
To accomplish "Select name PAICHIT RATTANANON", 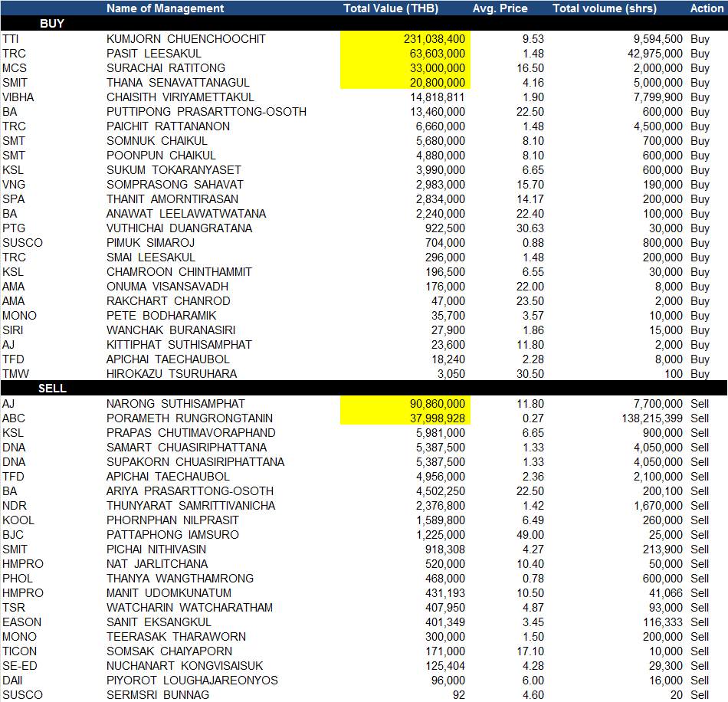I will point(168,126).
